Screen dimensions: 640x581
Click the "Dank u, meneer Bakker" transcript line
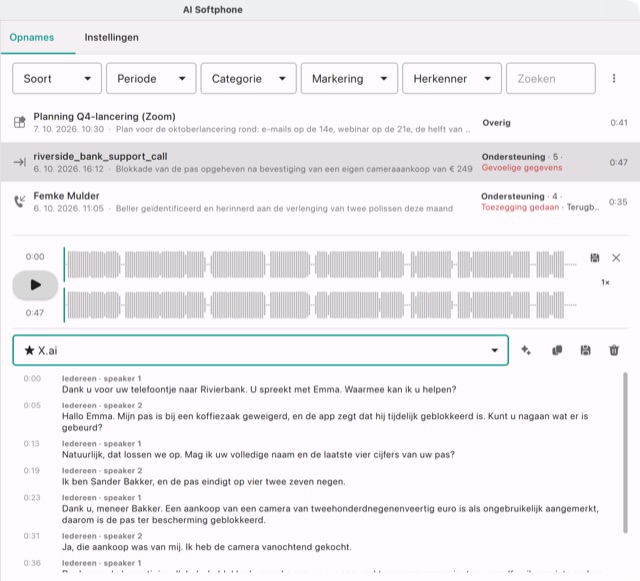(330, 514)
